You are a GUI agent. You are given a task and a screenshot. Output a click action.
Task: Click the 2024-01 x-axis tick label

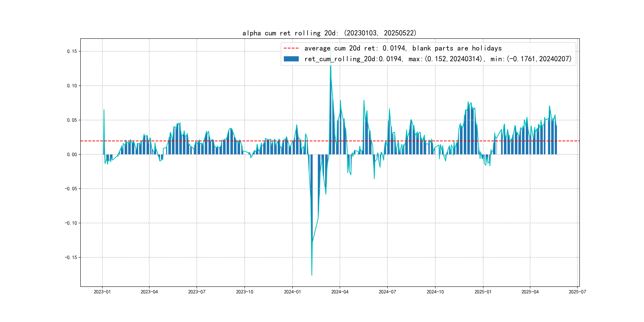[292, 292]
